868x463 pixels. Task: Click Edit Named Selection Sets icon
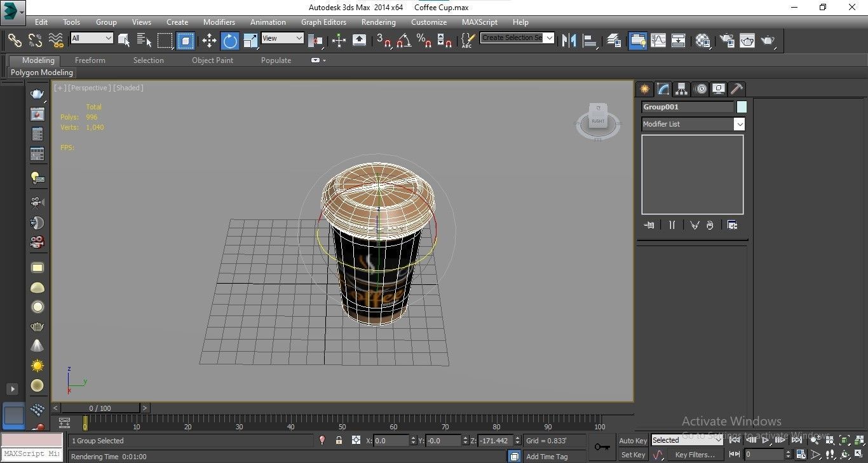pyautogui.click(x=468, y=40)
